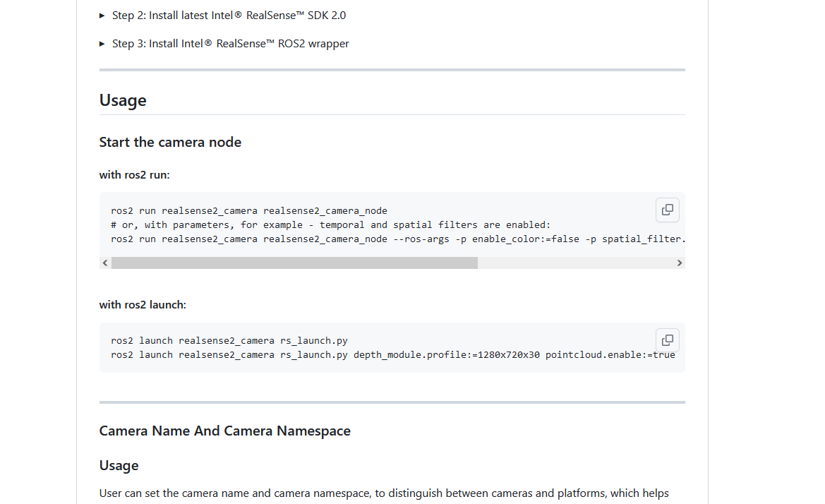Click the lower Usage subheading
The width and height of the screenshot is (825, 504).
pos(119,466)
